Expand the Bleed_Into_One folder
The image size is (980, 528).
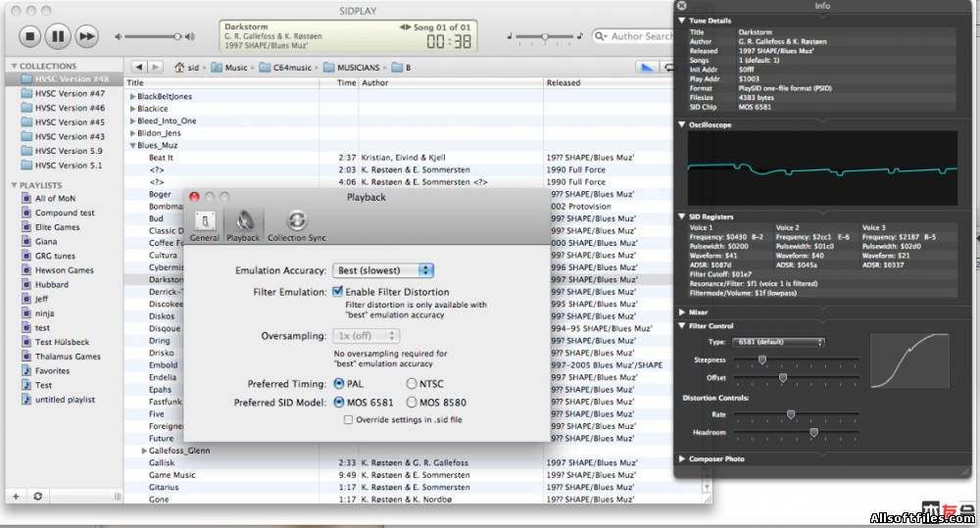coord(132,120)
